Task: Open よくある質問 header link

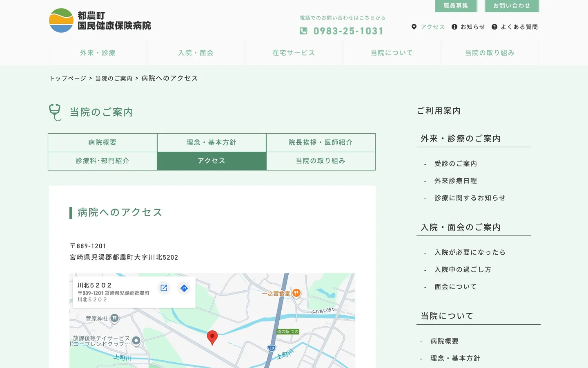Action: pyautogui.click(x=519, y=27)
